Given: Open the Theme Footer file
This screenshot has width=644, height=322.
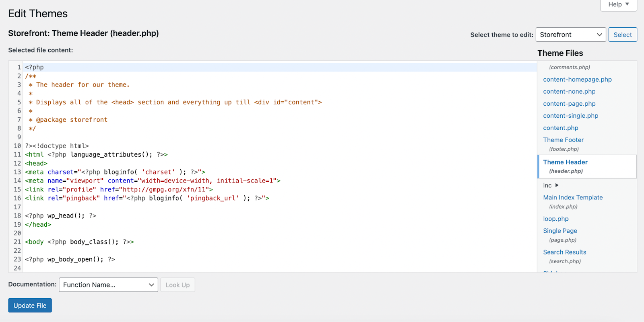Looking at the screenshot, I should [x=563, y=140].
